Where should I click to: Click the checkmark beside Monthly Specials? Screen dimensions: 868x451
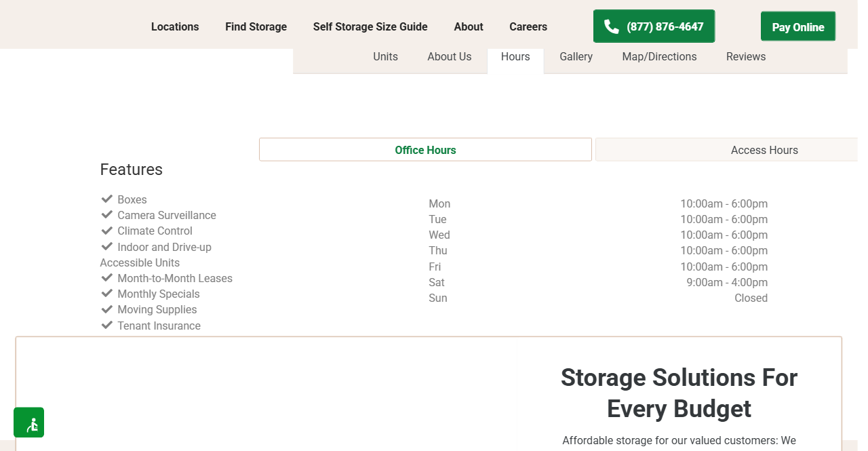[106, 293]
